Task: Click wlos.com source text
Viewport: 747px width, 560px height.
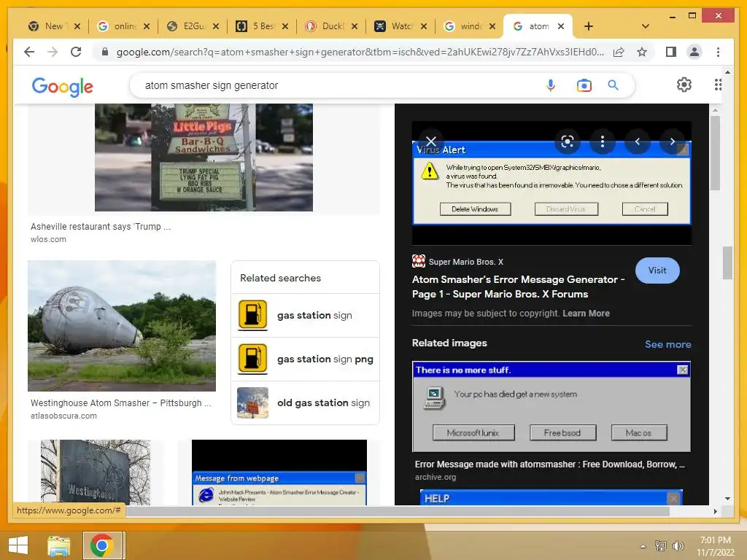Action: click(x=48, y=239)
